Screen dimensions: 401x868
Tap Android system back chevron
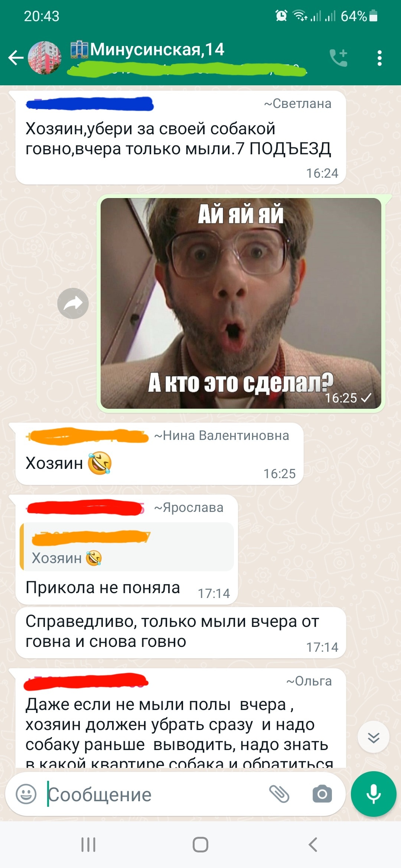coord(313,845)
